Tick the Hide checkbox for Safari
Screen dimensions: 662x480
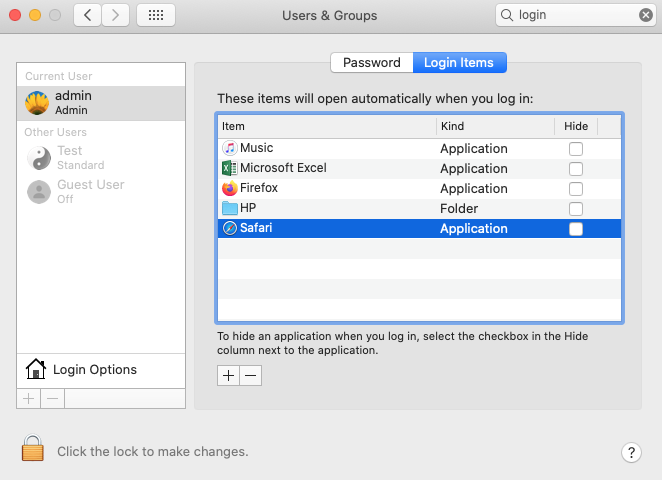click(x=576, y=228)
